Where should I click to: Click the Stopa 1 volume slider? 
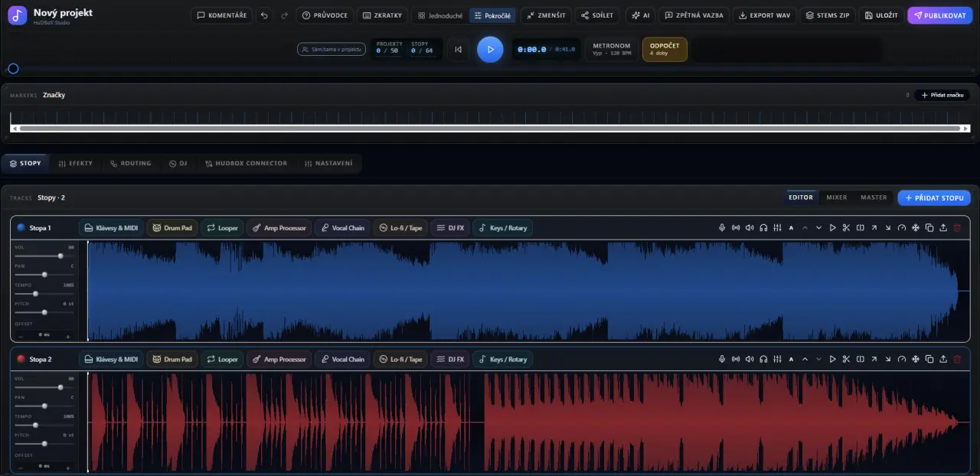click(44, 256)
